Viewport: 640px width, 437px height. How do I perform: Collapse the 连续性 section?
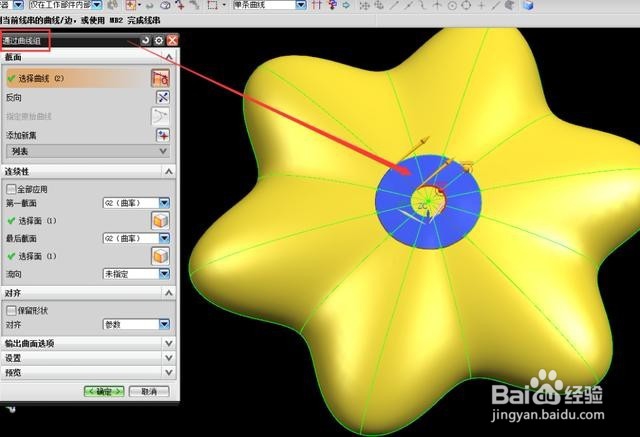pyautogui.click(x=168, y=171)
